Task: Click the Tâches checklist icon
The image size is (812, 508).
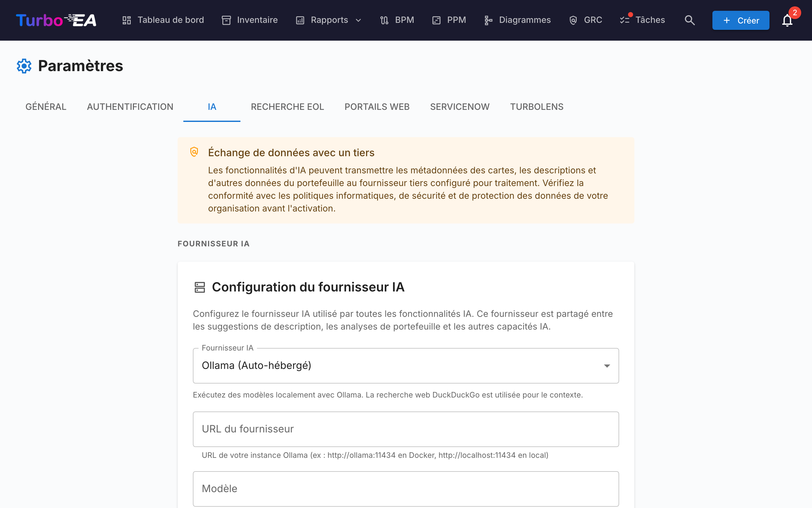Action: (x=625, y=20)
